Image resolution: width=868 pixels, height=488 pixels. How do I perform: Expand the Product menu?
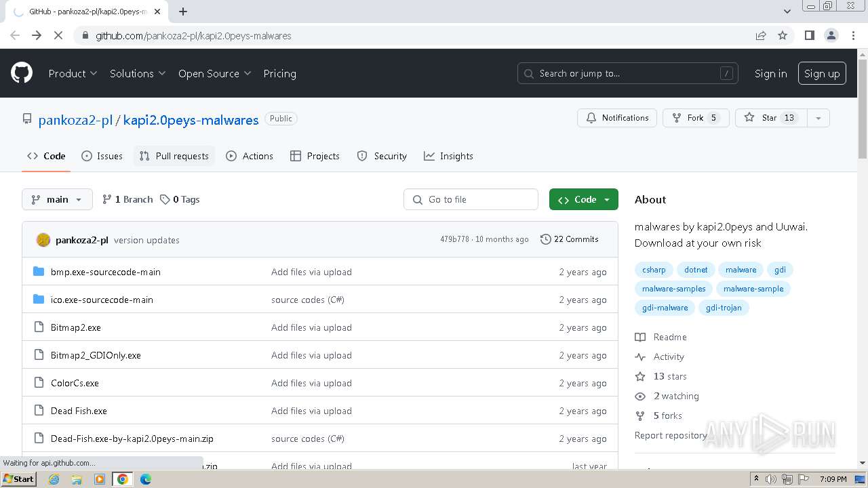(73, 73)
